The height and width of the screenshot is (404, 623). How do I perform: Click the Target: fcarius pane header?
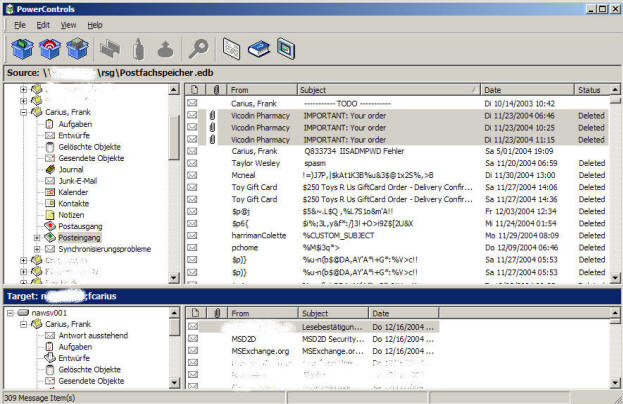point(312,296)
